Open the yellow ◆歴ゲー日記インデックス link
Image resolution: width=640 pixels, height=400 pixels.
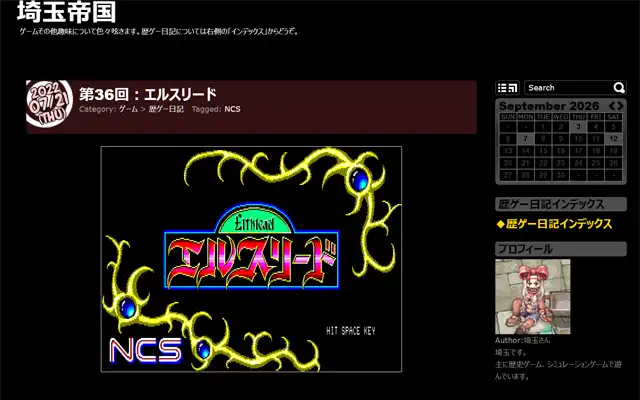[x=554, y=224]
